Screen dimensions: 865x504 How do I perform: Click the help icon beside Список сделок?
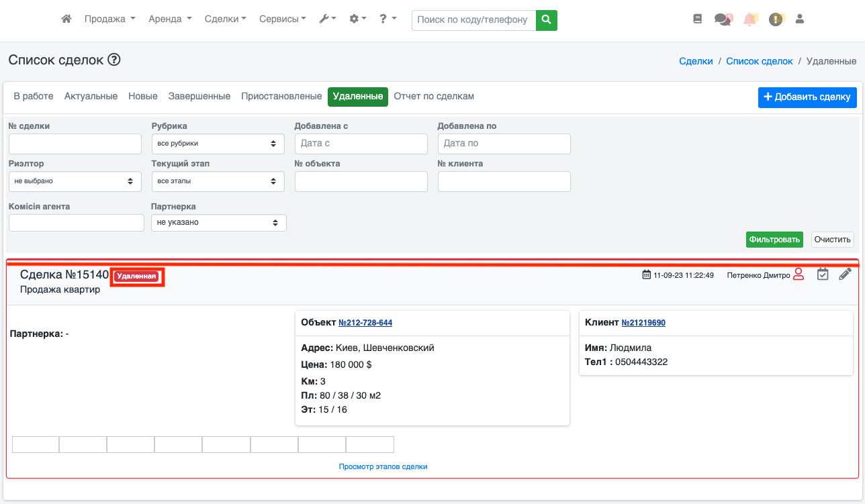pyautogui.click(x=114, y=60)
